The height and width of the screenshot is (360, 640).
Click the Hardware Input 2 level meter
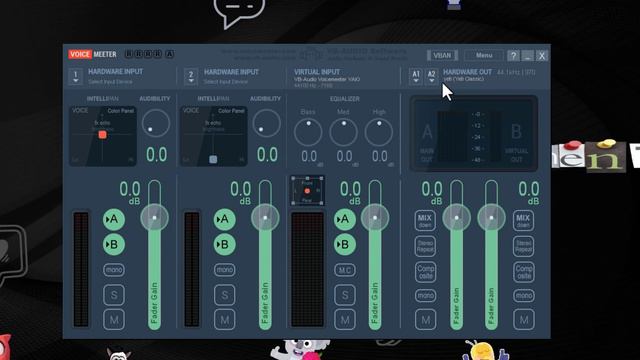(x=192, y=269)
